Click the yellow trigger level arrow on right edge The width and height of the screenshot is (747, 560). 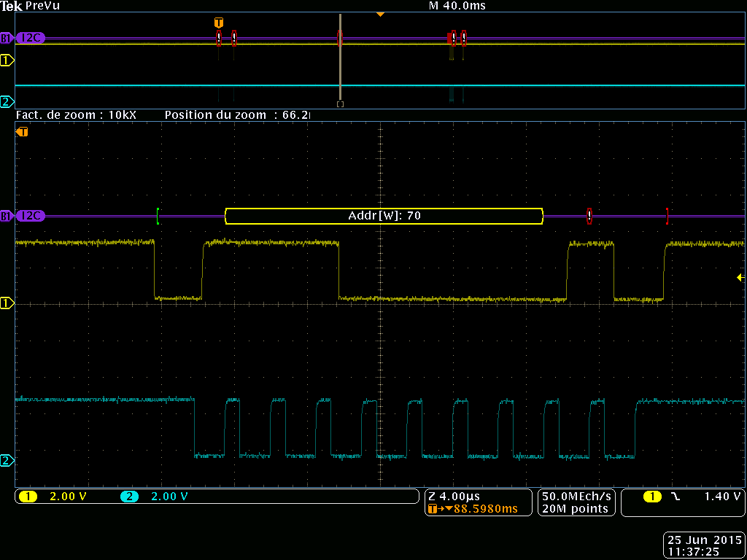(740, 277)
